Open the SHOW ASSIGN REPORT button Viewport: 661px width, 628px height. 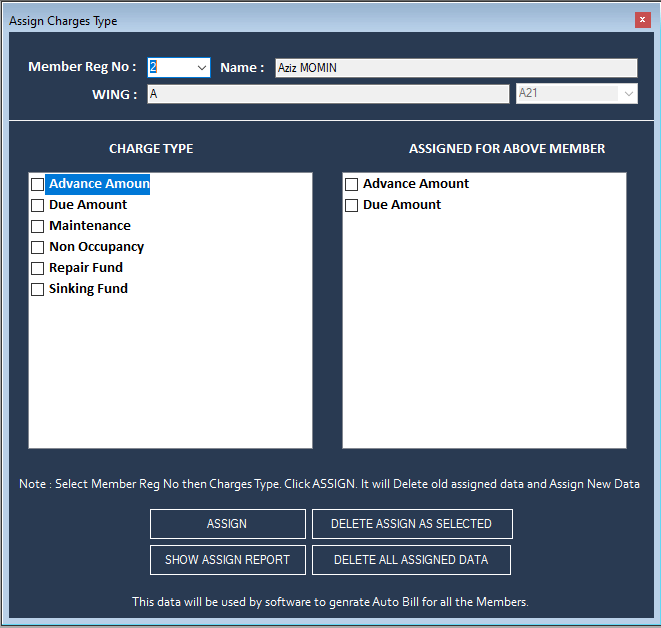228,560
